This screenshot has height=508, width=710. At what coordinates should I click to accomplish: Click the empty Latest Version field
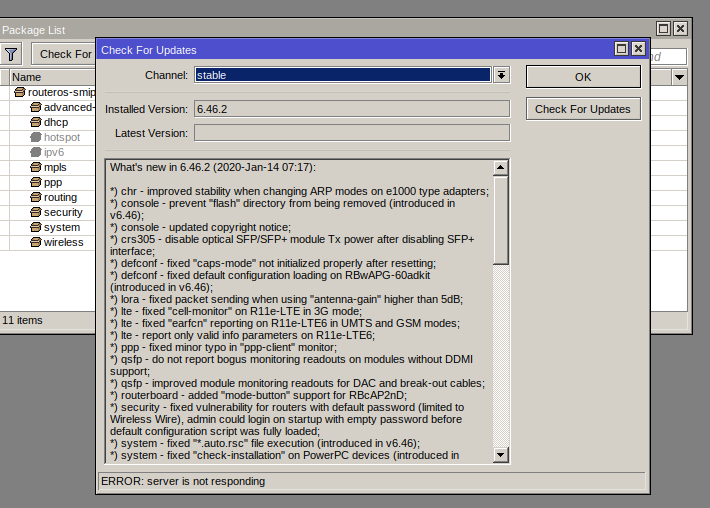point(352,133)
